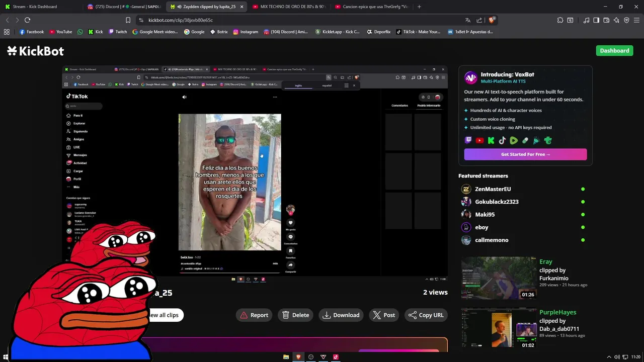644x362 pixels.
Task: Open Brave Wallet icon
Action: (606, 20)
